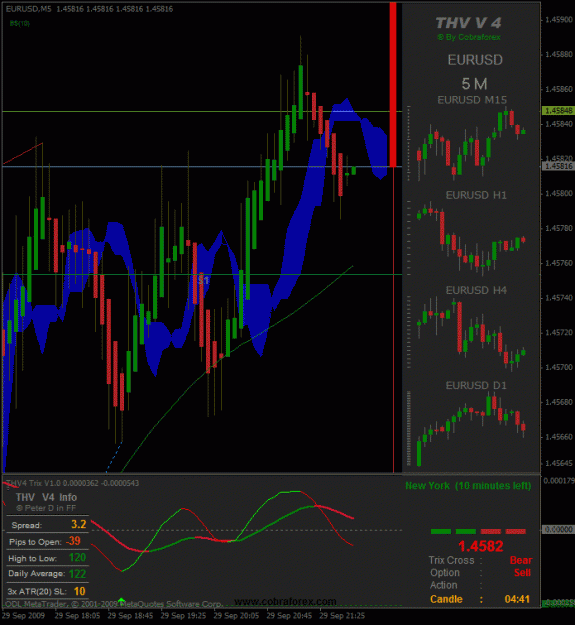Click the 'THV V4 Info' heading
575x625 pixels.
tap(46, 497)
